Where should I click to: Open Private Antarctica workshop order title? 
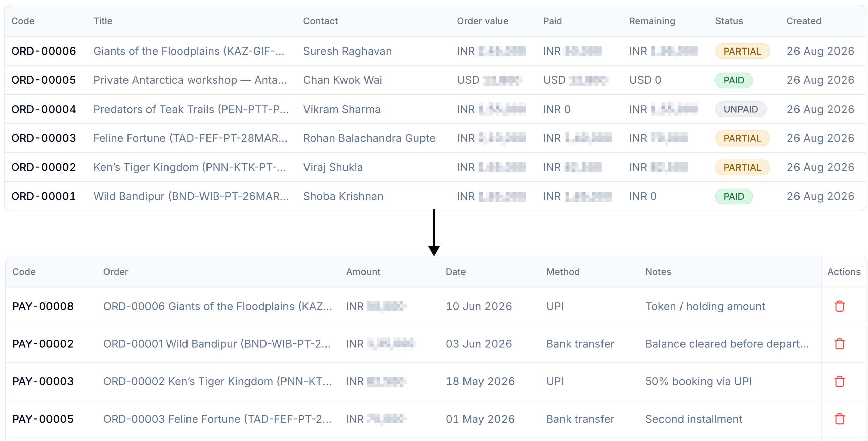click(190, 80)
